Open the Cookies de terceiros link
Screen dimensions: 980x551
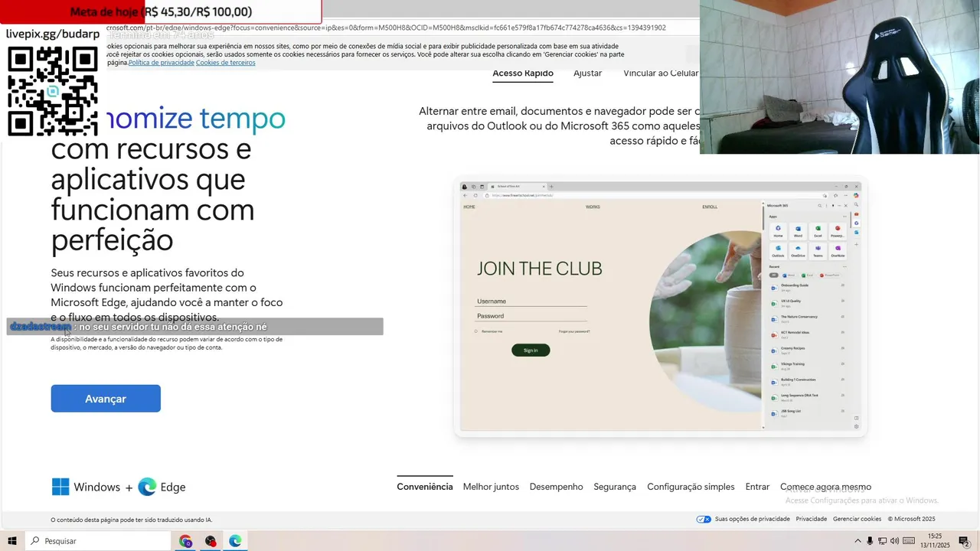[225, 63]
